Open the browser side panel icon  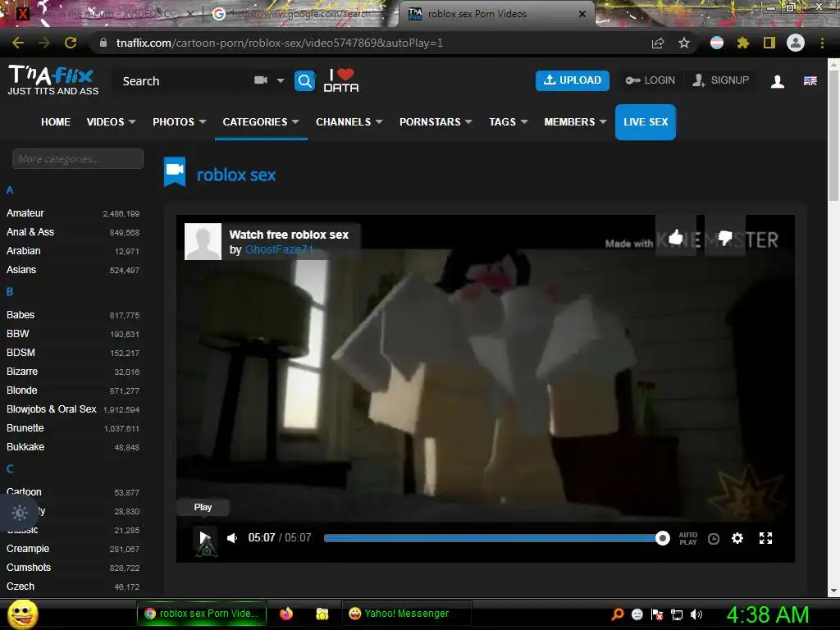tap(769, 43)
